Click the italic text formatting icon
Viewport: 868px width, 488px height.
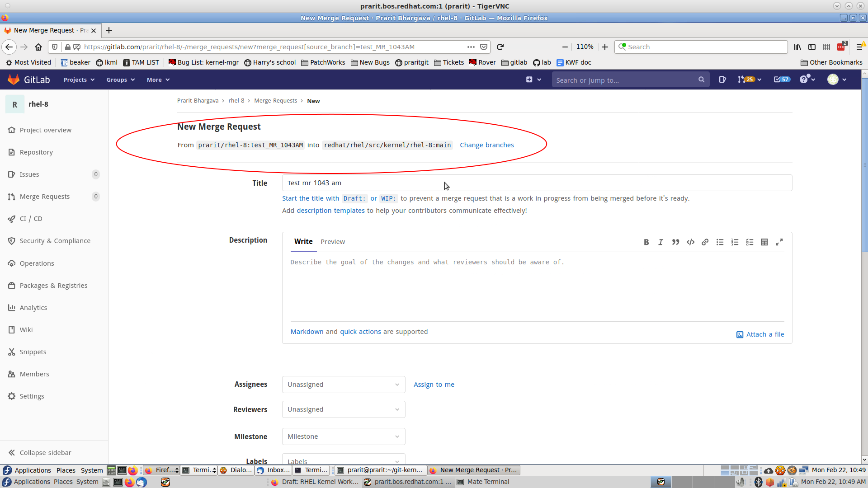tap(660, 242)
